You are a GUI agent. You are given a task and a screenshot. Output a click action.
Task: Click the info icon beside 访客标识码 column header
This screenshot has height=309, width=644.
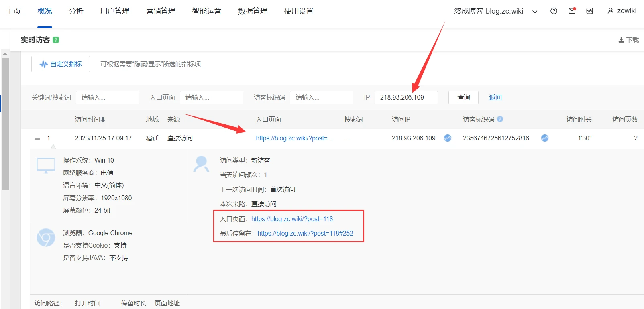[x=500, y=119]
